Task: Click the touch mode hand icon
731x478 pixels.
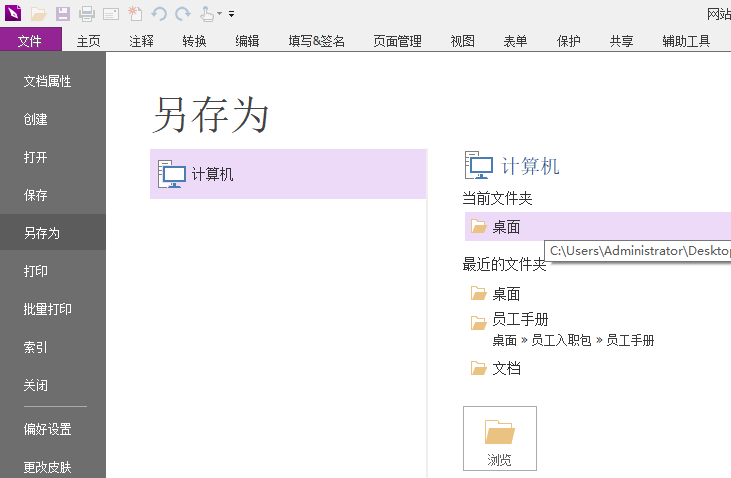Action: (x=207, y=14)
